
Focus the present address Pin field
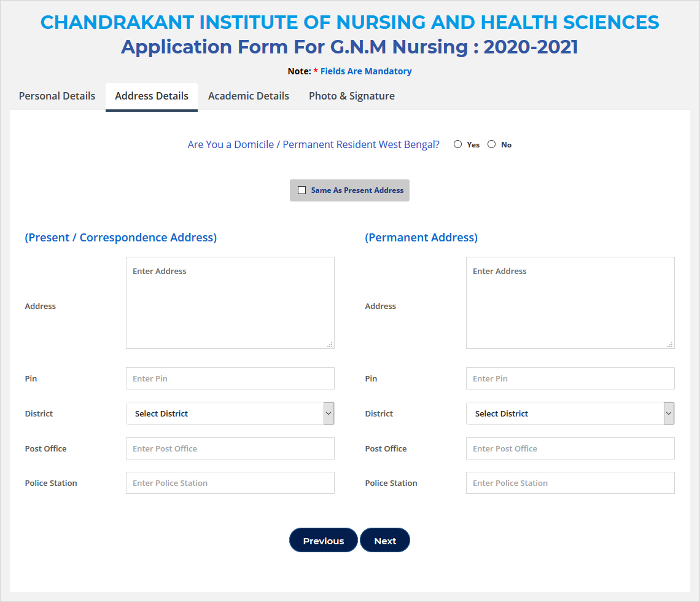click(230, 378)
